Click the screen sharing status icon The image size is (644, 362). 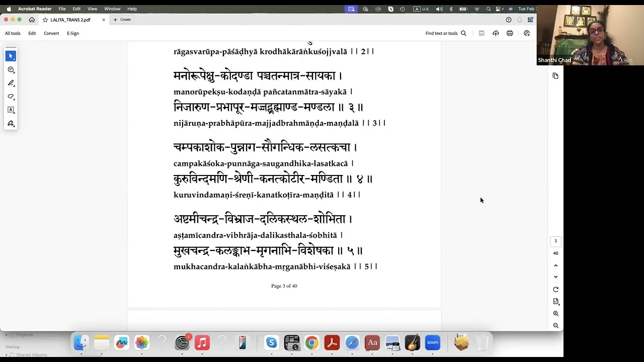click(x=351, y=9)
